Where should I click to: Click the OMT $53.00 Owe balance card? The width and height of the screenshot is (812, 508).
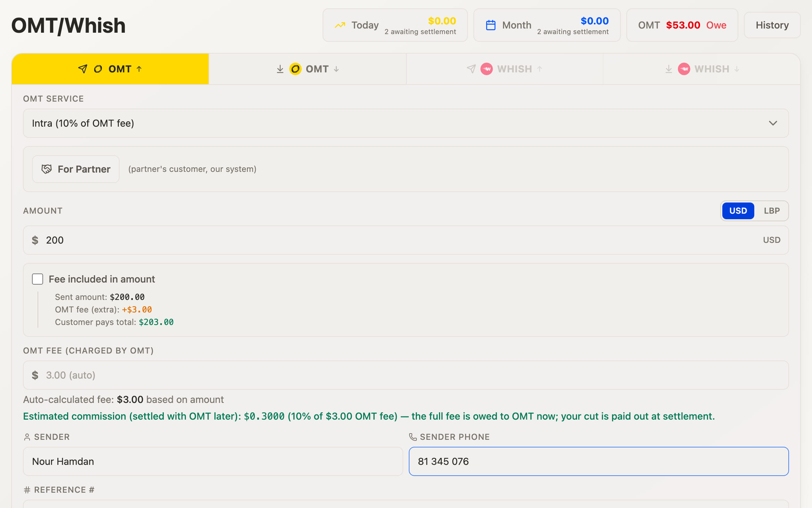tap(682, 25)
